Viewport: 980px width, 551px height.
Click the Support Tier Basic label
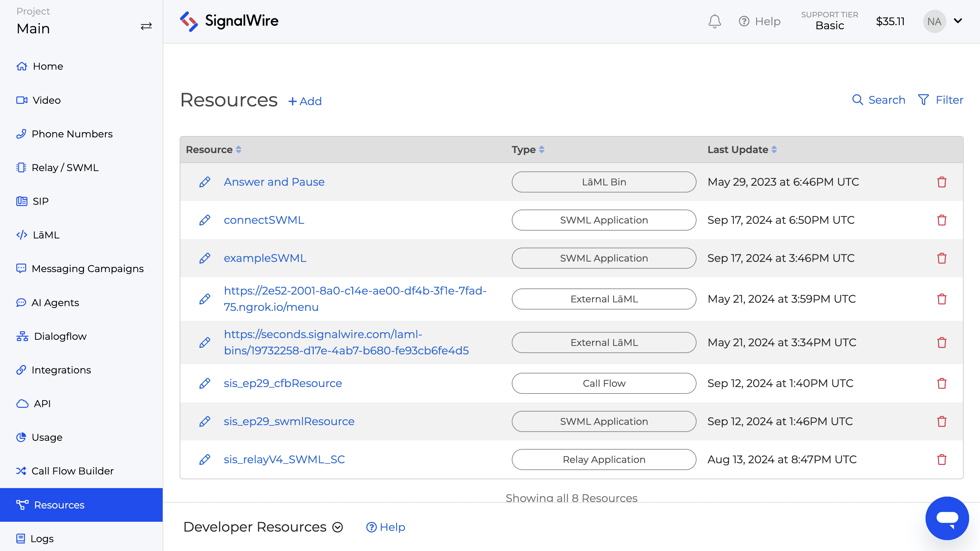point(829,21)
